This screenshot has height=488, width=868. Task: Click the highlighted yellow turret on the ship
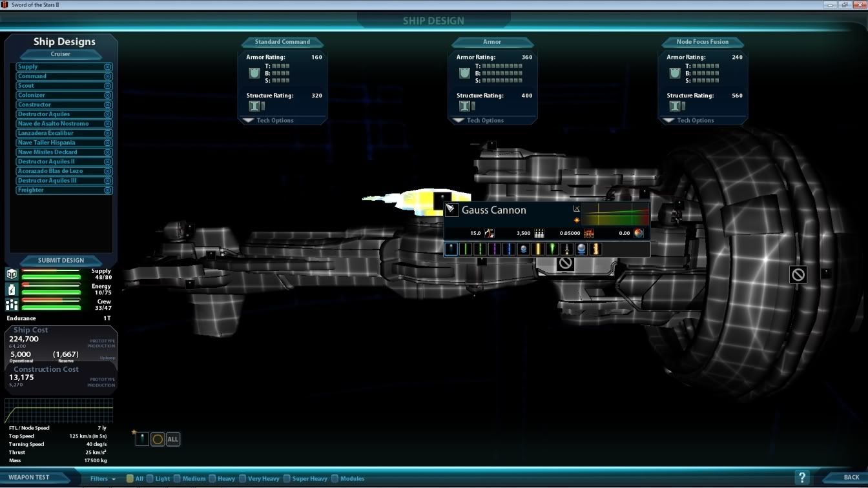pyautogui.click(x=417, y=200)
